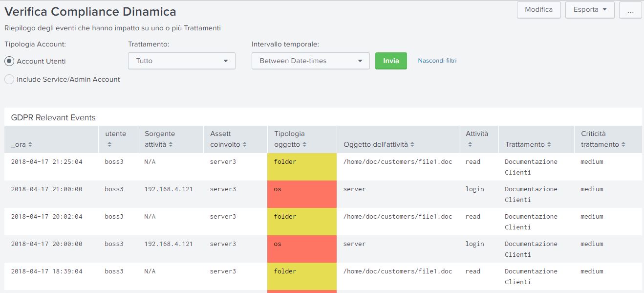Screen dimensions: 644x293
Task: Click file1.doc path in 18:39:04 row
Action: (398, 271)
